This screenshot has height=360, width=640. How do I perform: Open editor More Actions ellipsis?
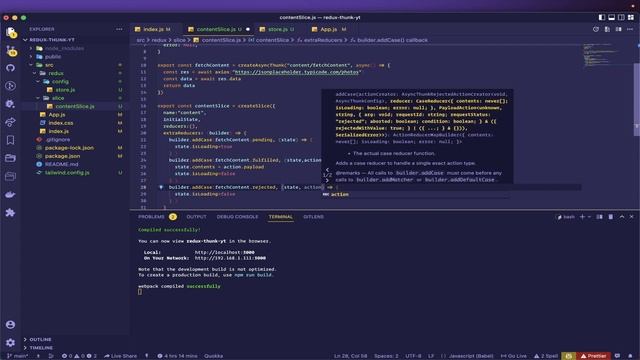tap(630, 29)
